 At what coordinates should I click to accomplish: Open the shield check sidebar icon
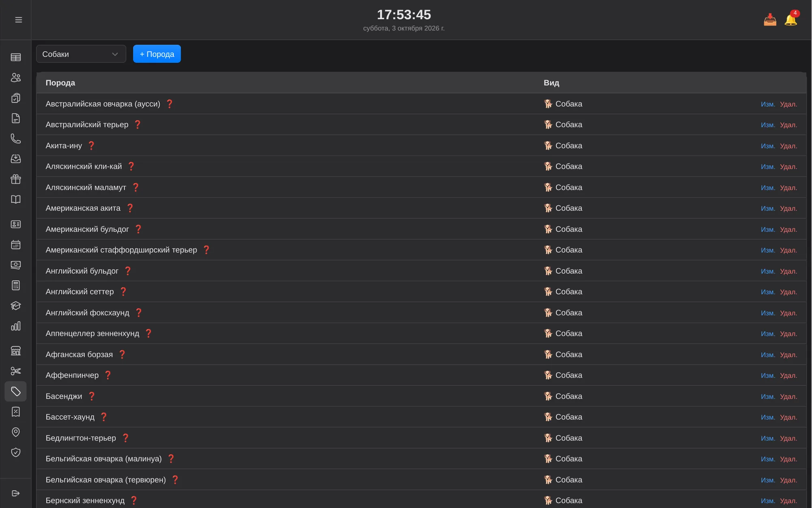coord(16,452)
